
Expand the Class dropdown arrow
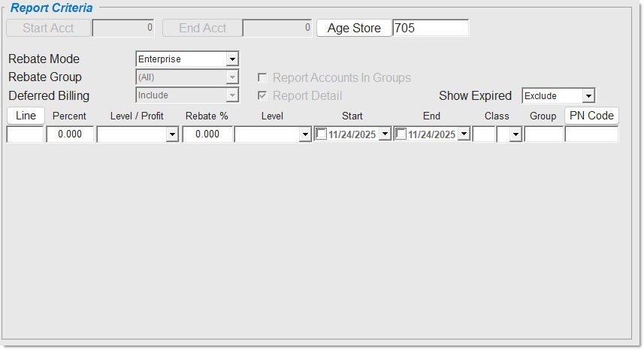point(515,134)
